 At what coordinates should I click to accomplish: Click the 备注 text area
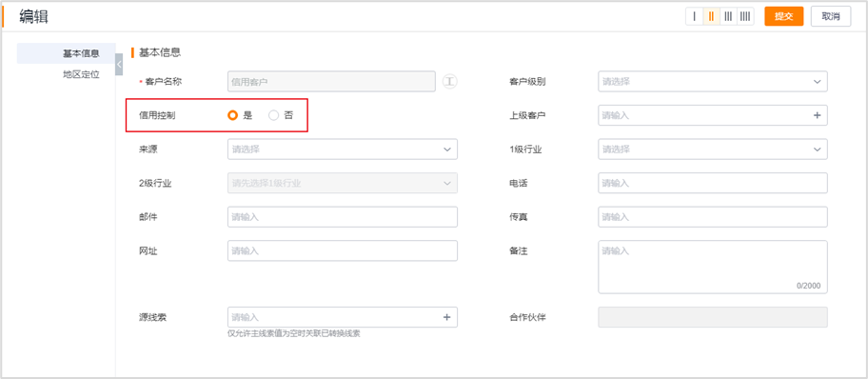pyautogui.click(x=713, y=267)
